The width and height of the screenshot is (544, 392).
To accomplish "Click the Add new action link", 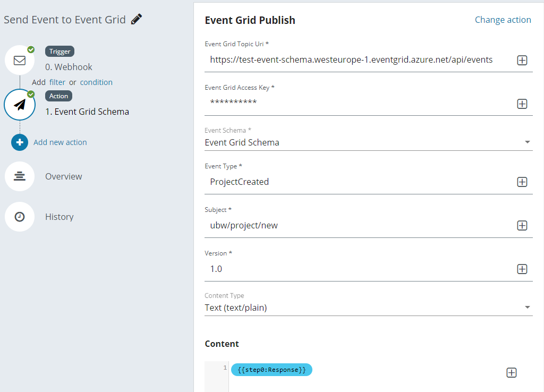I will click(60, 142).
